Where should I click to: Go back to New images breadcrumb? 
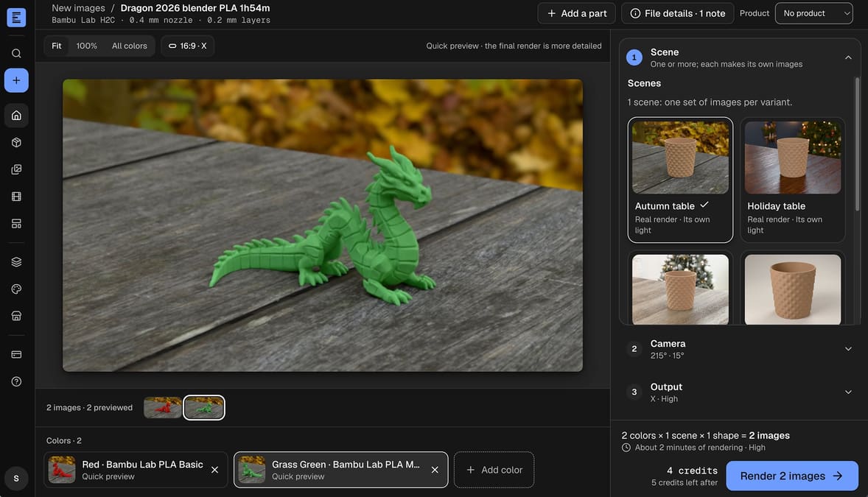78,8
